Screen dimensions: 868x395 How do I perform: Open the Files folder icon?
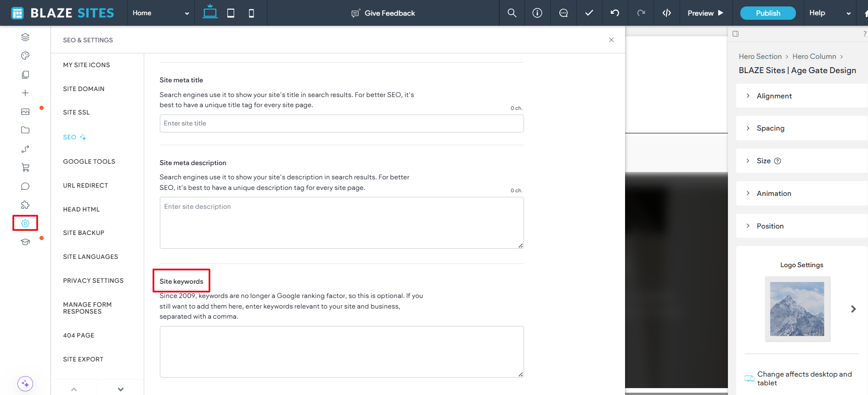tap(25, 130)
